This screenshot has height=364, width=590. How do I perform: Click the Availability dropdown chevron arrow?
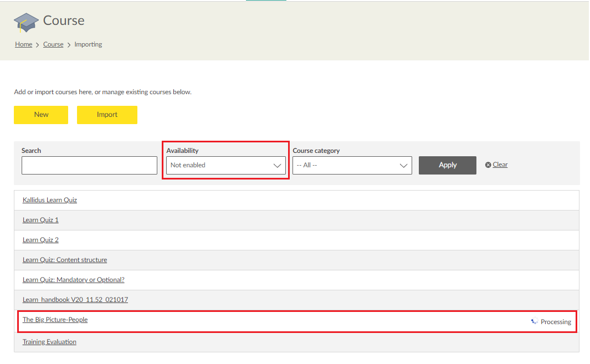click(278, 165)
